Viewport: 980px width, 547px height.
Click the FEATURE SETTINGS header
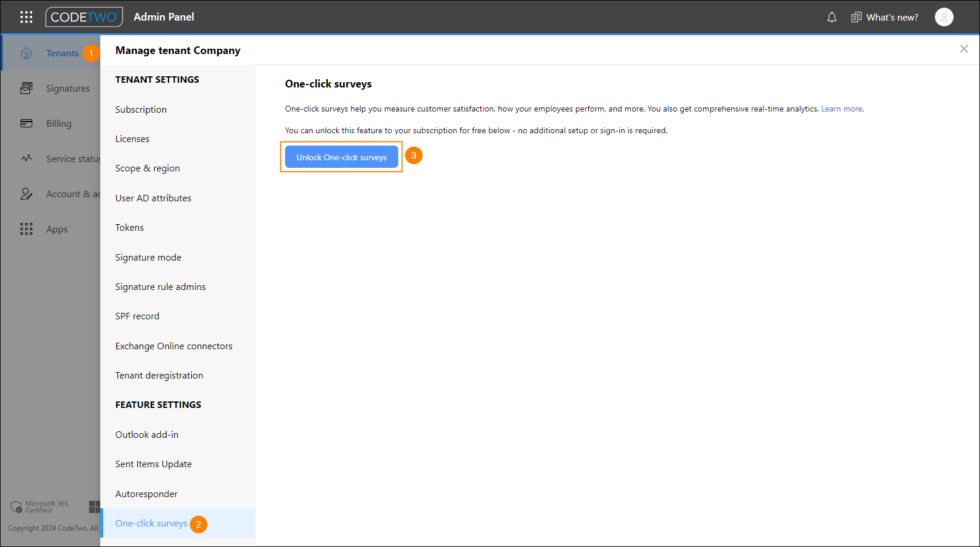[x=158, y=405]
